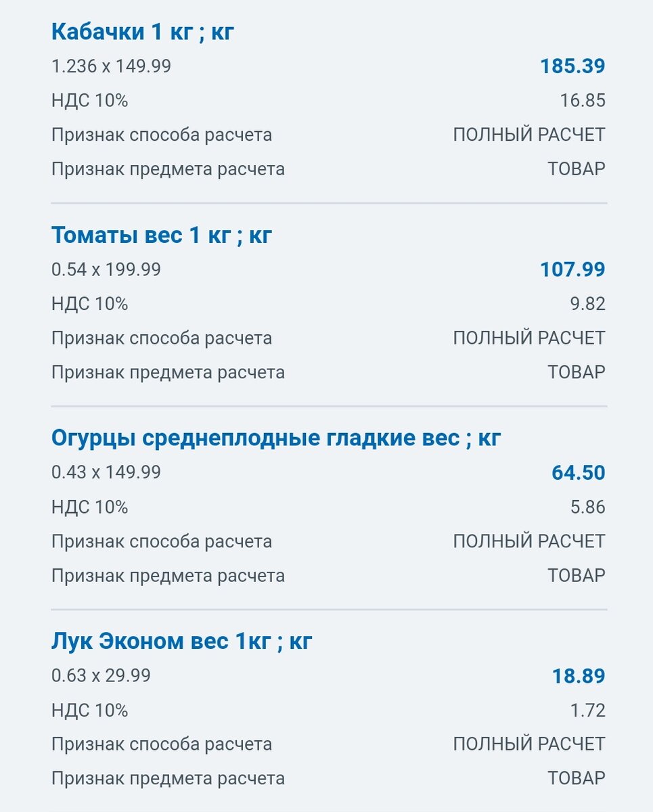The height and width of the screenshot is (812, 653).
Task: Click the Кабачки 1 кг item title
Action: 143,32
